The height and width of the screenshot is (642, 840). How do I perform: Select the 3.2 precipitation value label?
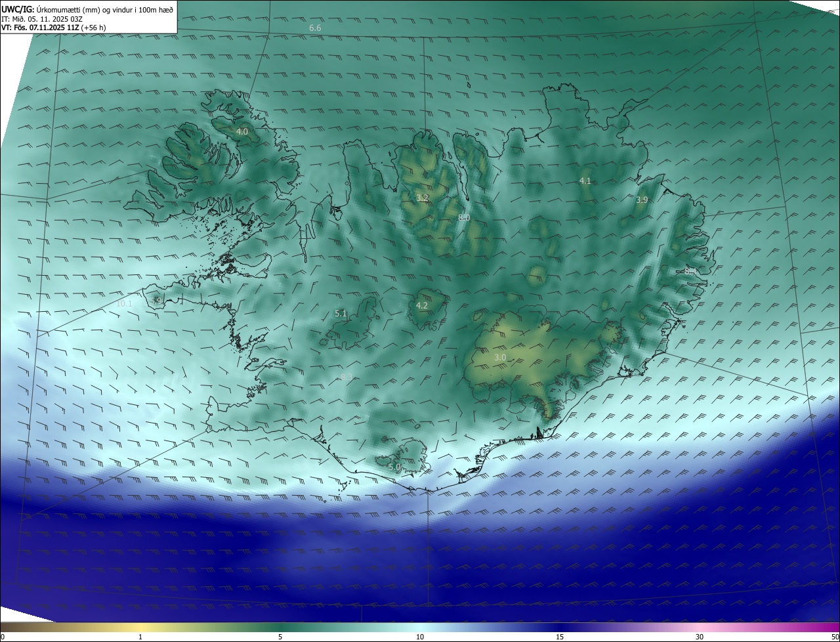[x=422, y=198]
